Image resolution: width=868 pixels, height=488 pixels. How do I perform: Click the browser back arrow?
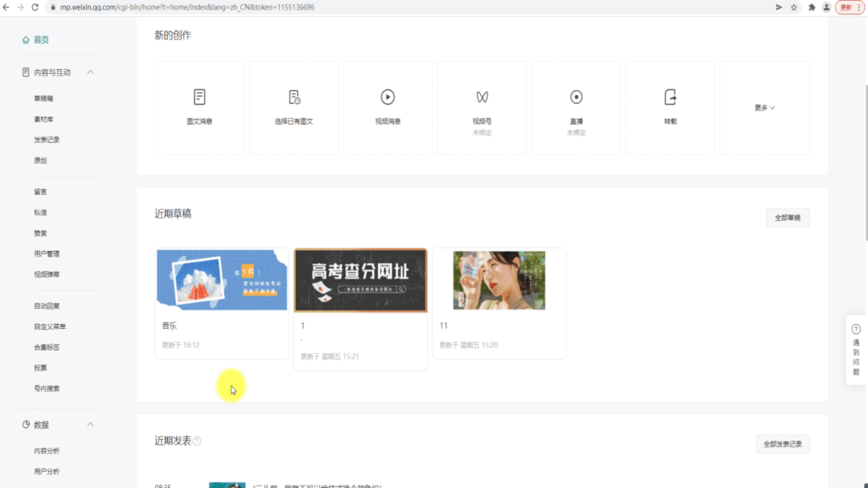coord(6,7)
